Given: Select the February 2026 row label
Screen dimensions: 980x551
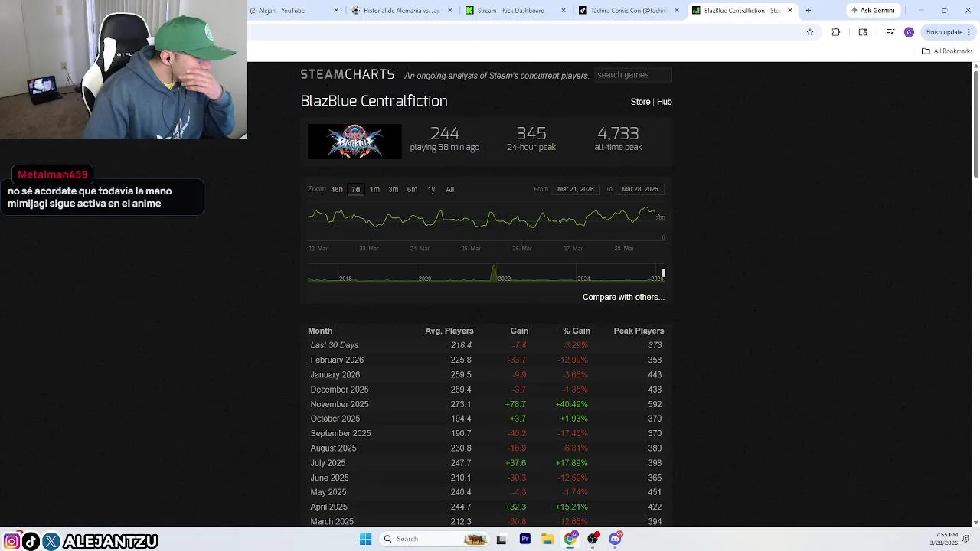Looking at the screenshot, I should pyautogui.click(x=337, y=360).
